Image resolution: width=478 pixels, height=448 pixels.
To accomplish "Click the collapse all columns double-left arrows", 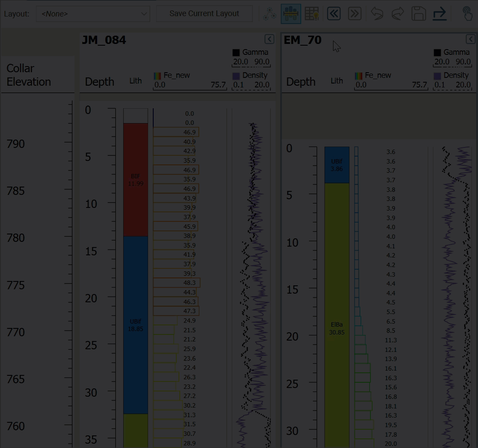I will point(333,14).
